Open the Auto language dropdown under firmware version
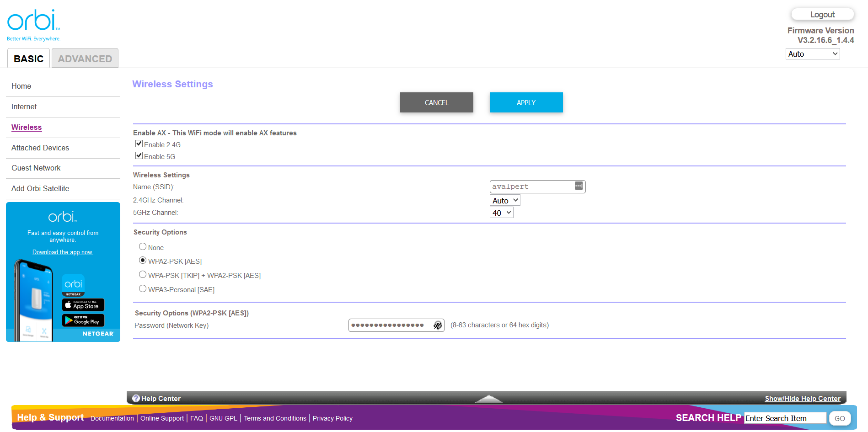The image size is (868, 432). [x=812, y=54]
